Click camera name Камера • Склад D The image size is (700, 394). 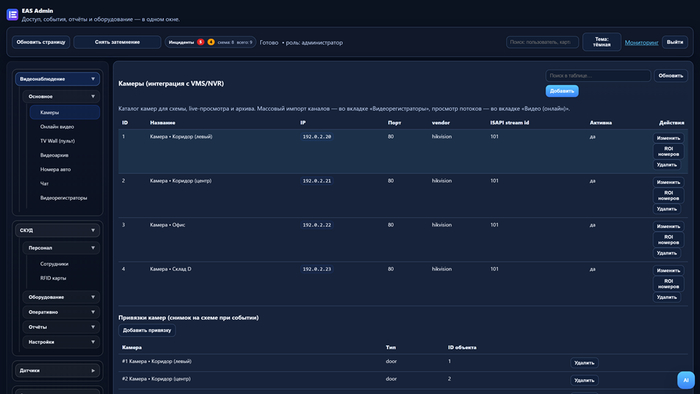click(171, 269)
